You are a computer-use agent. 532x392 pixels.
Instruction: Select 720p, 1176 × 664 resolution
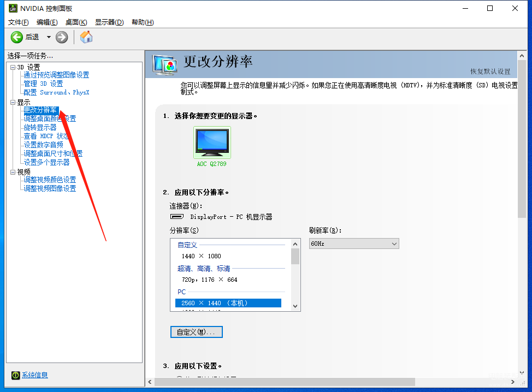click(209, 280)
